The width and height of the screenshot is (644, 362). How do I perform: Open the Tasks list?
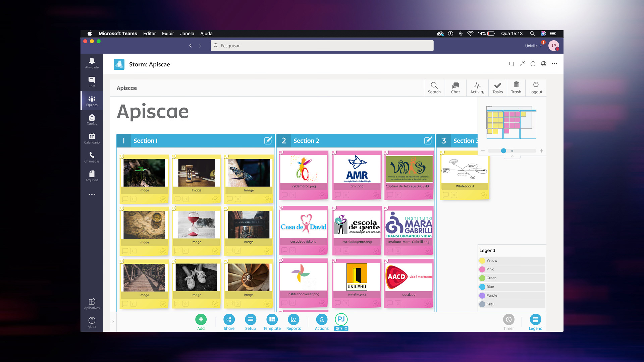point(497,88)
